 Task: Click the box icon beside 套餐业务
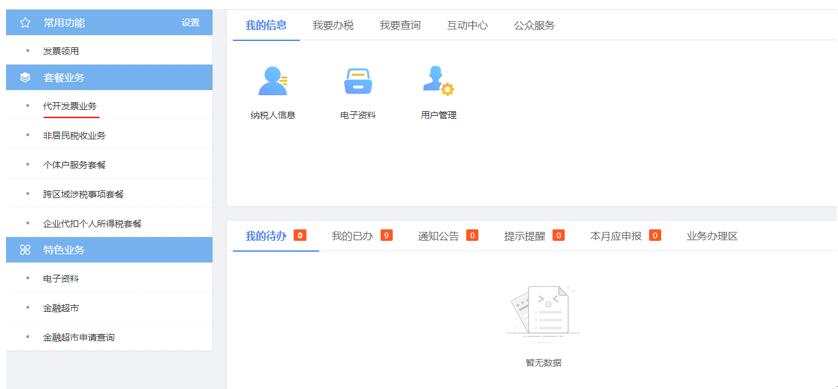pyautogui.click(x=25, y=78)
